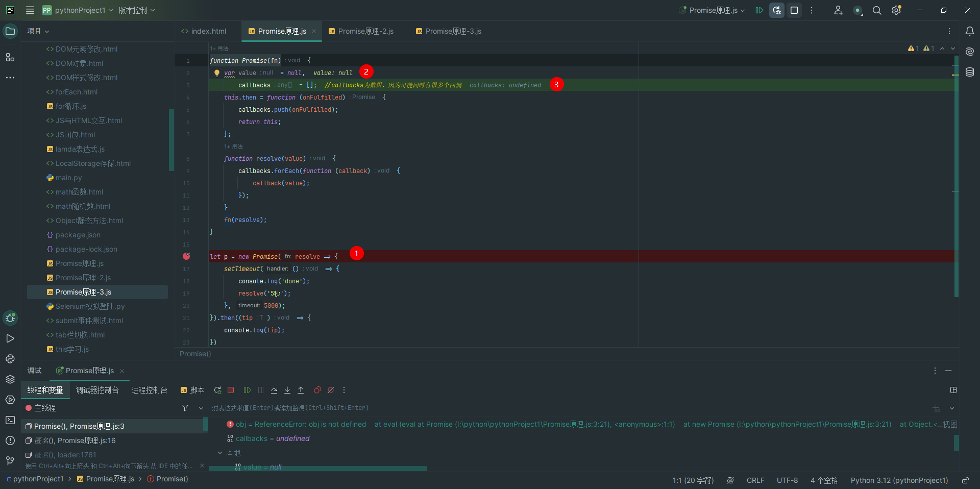980x489 pixels.
Task: Click the CRLF line separator indicator
Action: (755, 480)
